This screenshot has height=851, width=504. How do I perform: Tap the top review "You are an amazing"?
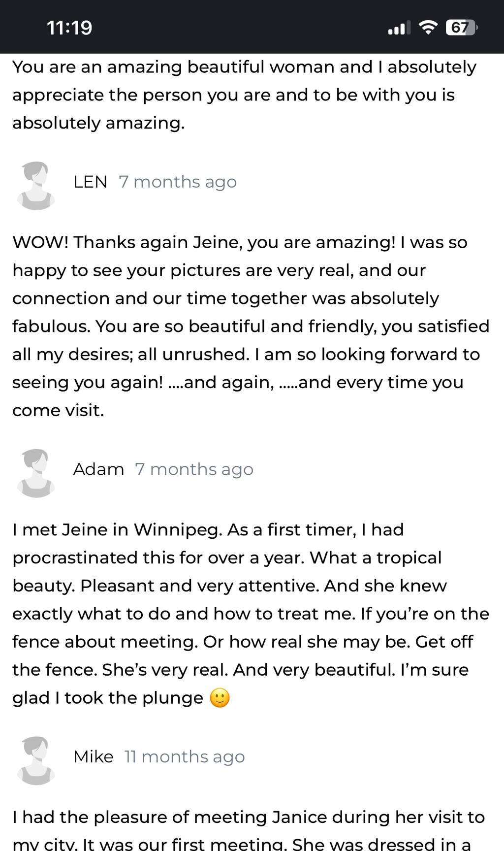click(x=245, y=95)
